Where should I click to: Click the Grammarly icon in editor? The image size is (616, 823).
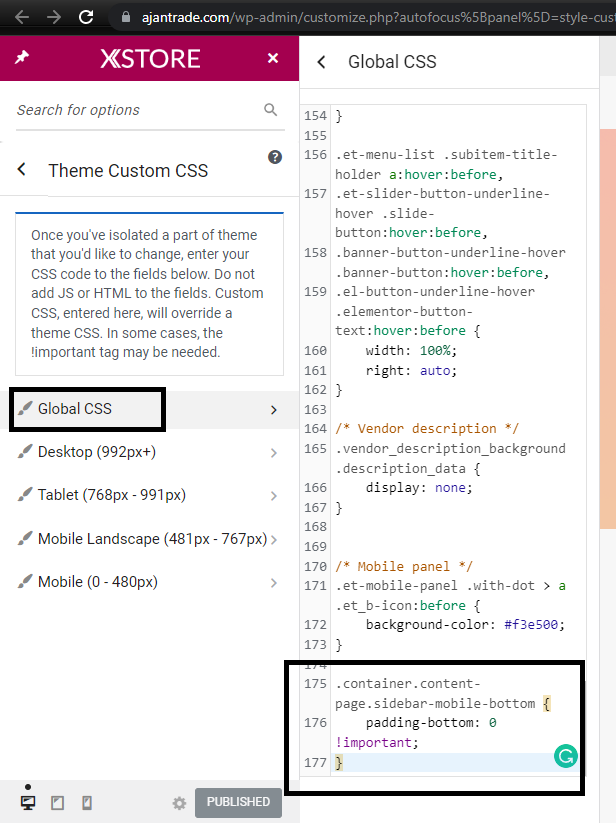566,756
